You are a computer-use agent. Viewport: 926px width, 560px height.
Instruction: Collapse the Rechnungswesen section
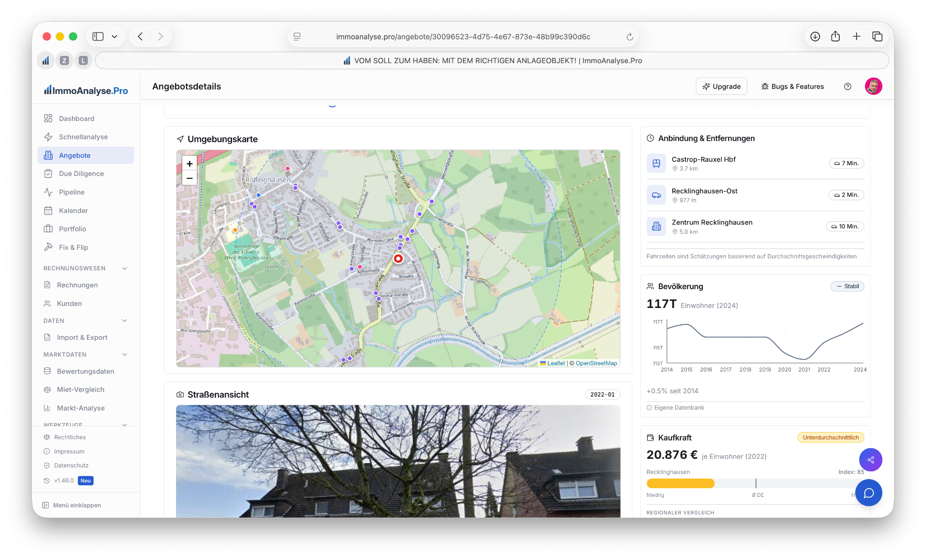point(125,268)
